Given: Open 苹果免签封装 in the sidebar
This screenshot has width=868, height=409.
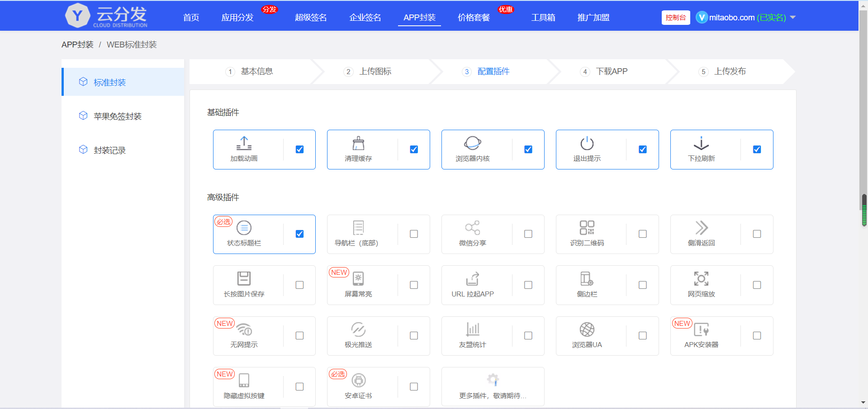Looking at the screenshot, I should [x=118, y=116].
